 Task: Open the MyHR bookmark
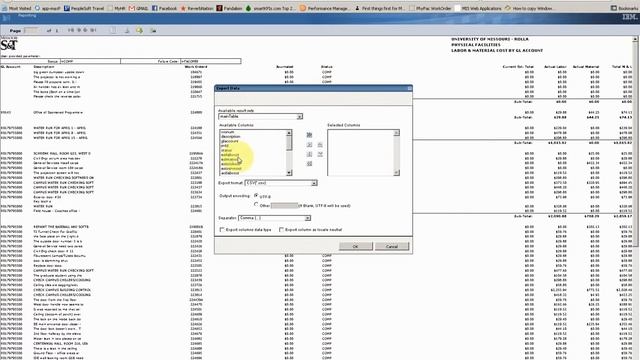116,8
